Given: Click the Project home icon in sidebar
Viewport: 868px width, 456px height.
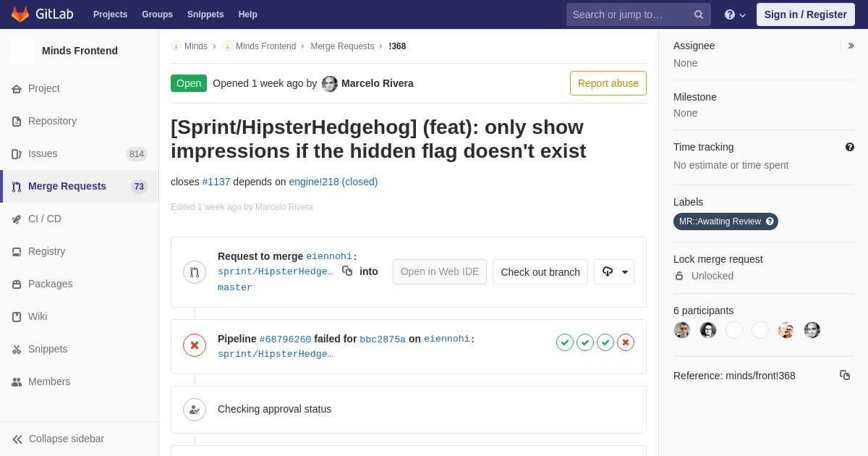Looking at the screenshot, I should tap(17, 88).
